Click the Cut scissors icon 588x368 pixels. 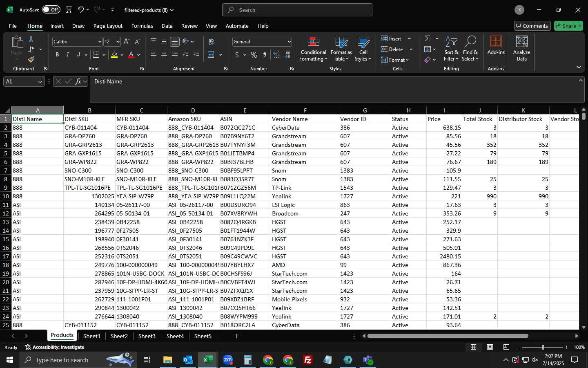pos(31,38)
